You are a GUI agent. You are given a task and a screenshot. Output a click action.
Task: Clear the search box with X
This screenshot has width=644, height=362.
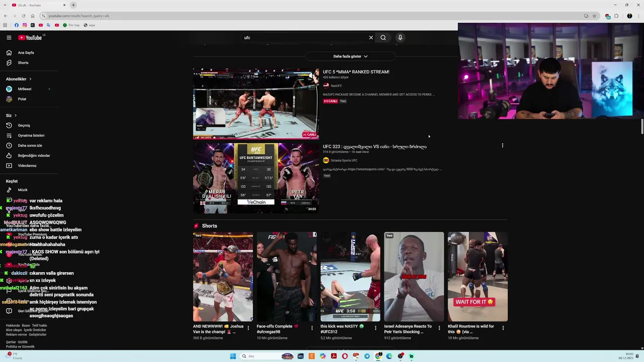pos(371,38)
